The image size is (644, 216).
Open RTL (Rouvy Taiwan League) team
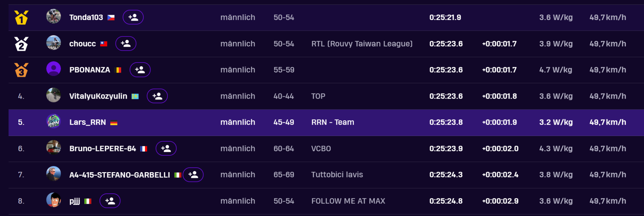(362, 44)
